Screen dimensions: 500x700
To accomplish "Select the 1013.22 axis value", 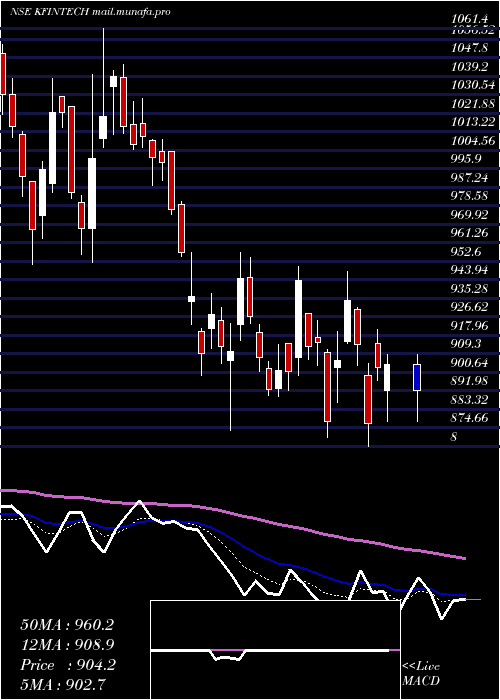I will coord(473,122).
